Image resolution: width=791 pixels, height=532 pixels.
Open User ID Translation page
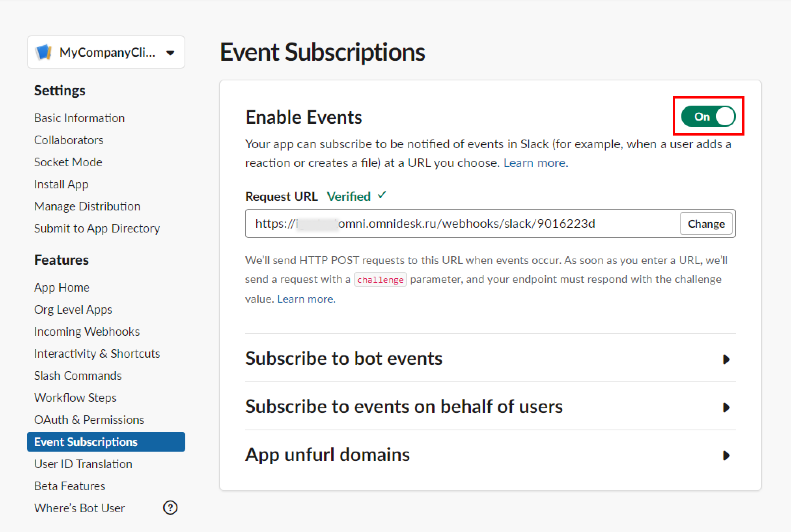click(83, 464)
